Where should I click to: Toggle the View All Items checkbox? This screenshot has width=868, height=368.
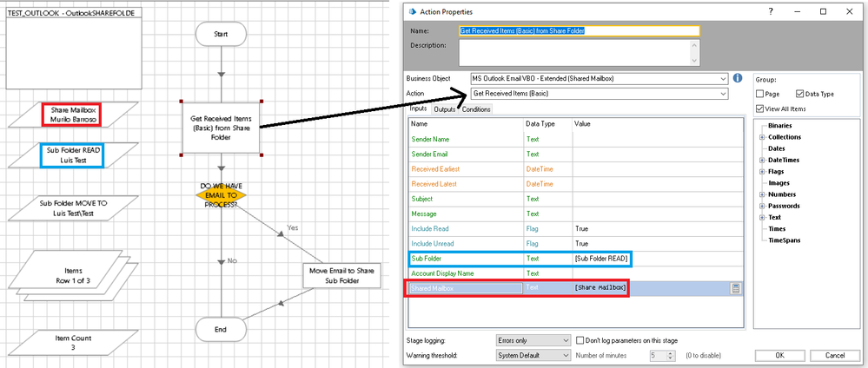[x=760, y=108]
